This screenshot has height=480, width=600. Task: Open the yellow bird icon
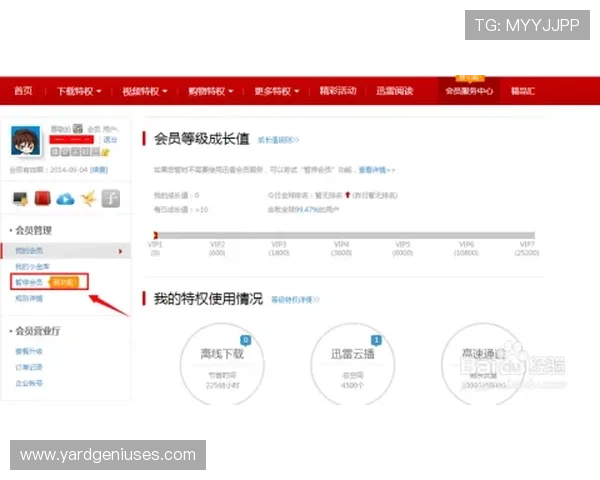[x=88, y=198]
